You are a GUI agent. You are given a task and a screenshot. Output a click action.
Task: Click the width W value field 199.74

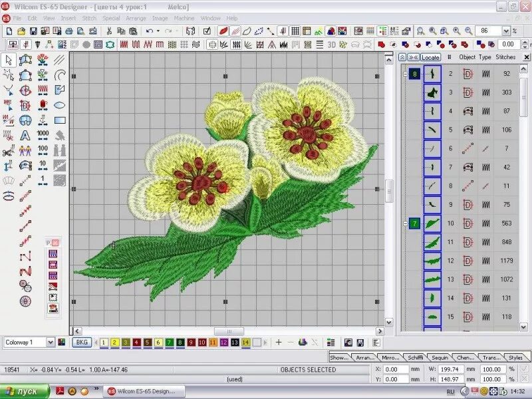coord(451,369)
